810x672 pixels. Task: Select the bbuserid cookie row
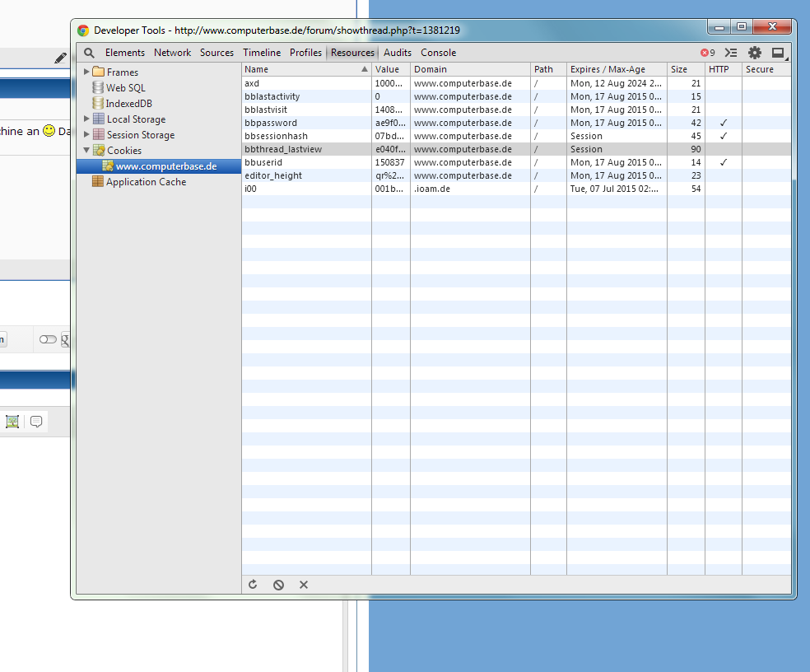516,162
